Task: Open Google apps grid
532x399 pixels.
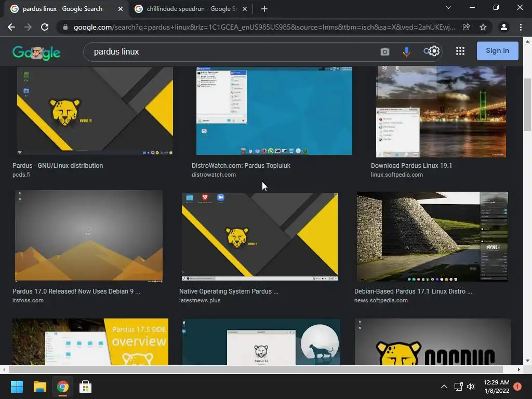Action: (x=460, y=51)
